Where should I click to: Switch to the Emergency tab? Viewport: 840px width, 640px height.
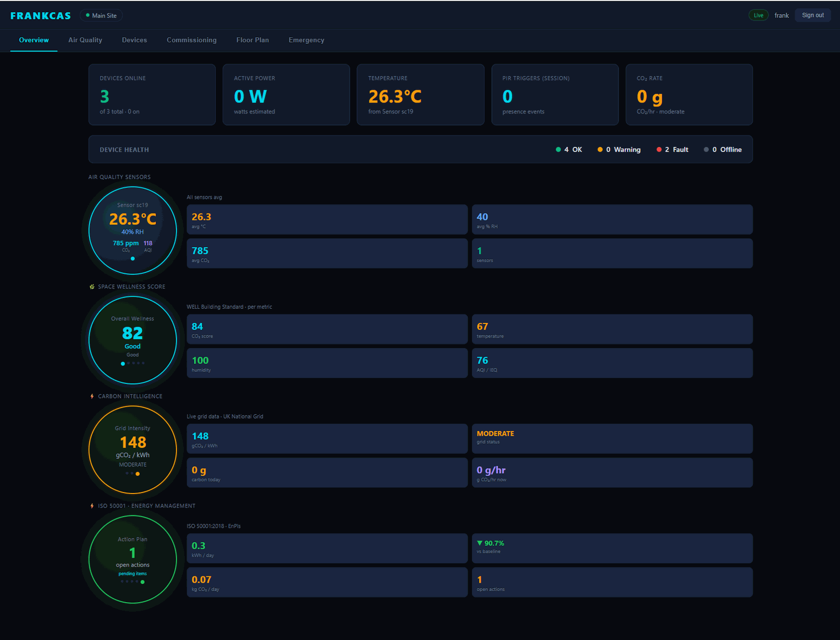click(x=306, y=40)
